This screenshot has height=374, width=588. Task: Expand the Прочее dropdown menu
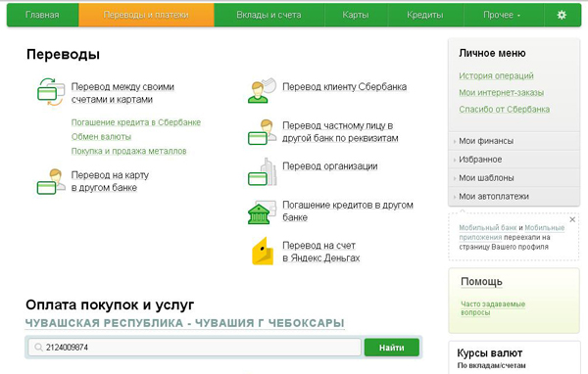click(502, 15)
